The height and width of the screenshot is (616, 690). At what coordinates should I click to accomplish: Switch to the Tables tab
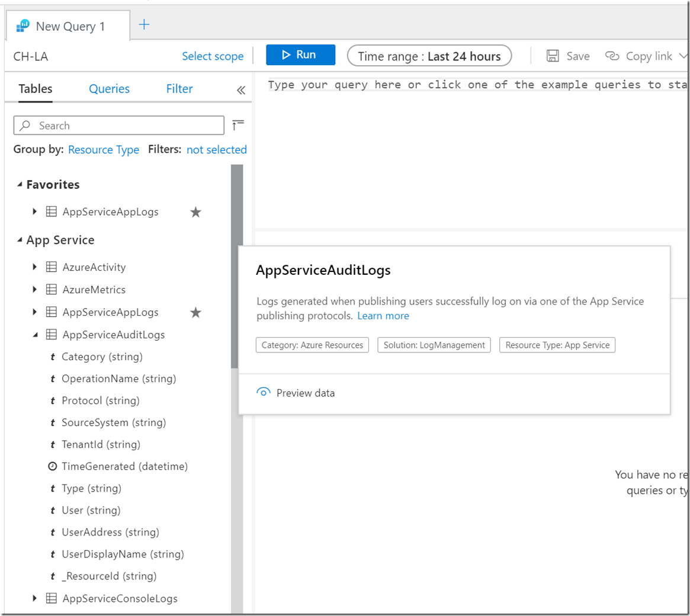pyautogui.click(x=35, y=89)
